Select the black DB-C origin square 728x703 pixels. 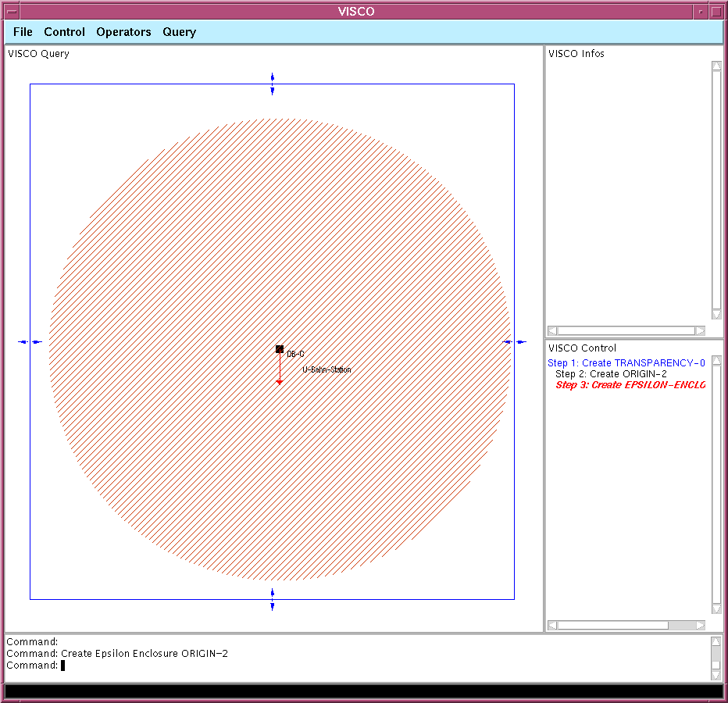(x=280, y=349)
